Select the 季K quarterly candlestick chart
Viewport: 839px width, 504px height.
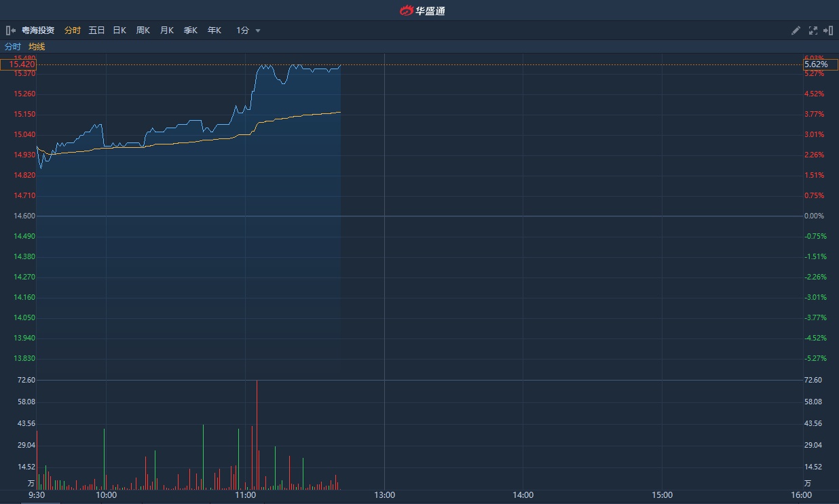[190, 31]
